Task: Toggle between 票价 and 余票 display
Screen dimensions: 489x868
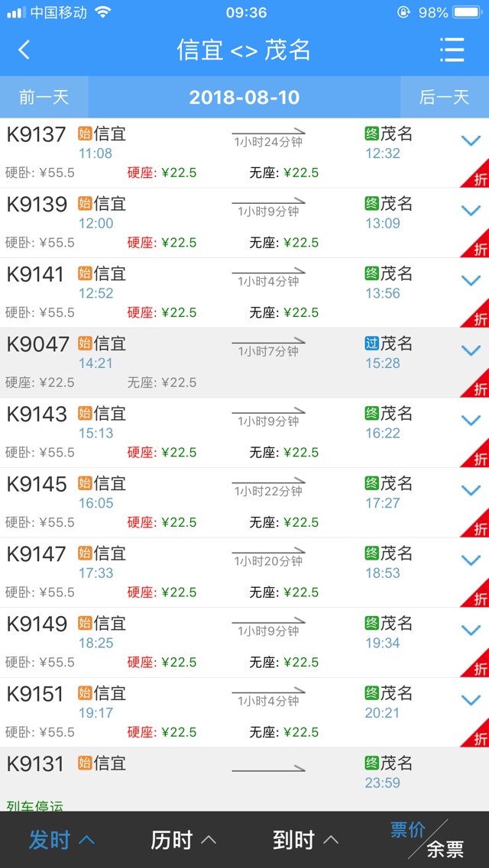Action: pyautogui.click(x=428, y=839)
